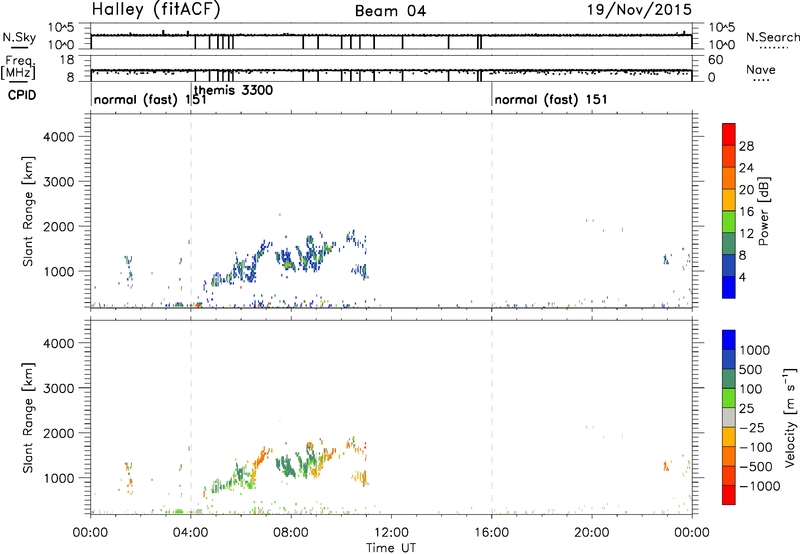Image resolution: width=800 pixels, height=554 pixels.
Task: Click the 'Time UT' axis label
Action: pos(391,548)
